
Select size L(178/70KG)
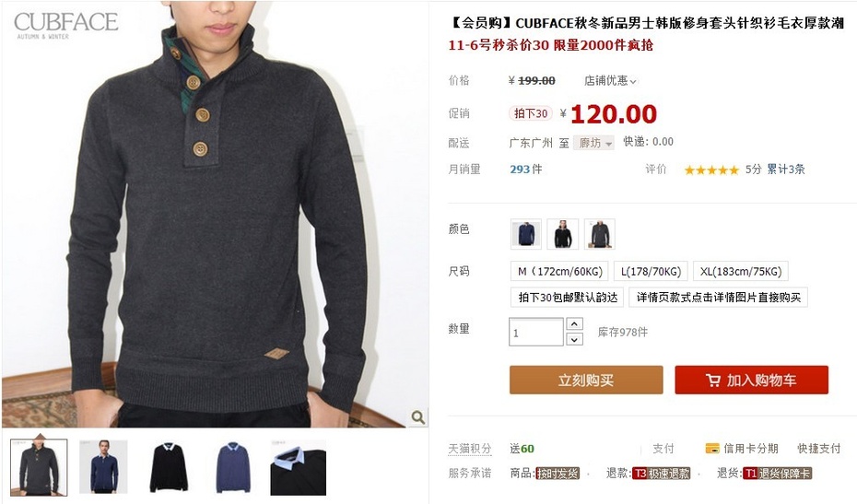651,271
